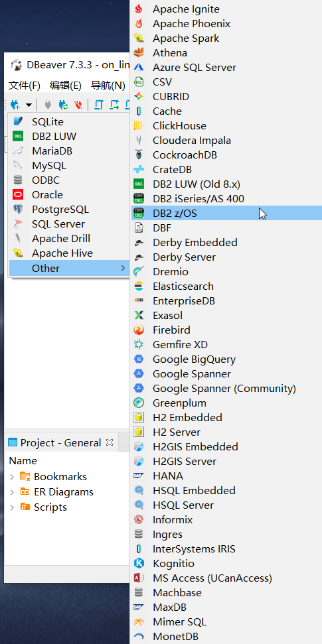Select Oracle database entry
The width and height of the screenshot is (322, 644).
[69, 195]
